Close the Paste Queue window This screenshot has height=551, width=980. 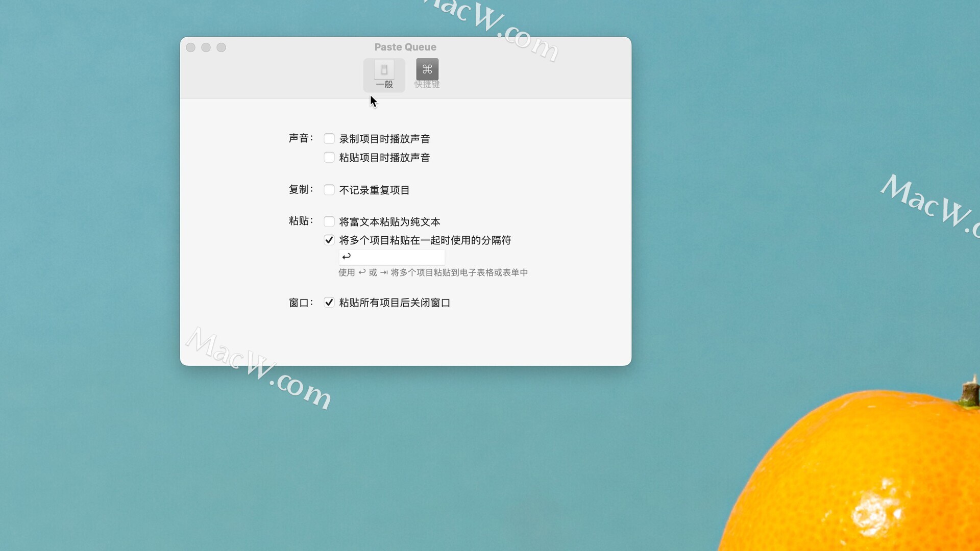(x=191, y=47)
